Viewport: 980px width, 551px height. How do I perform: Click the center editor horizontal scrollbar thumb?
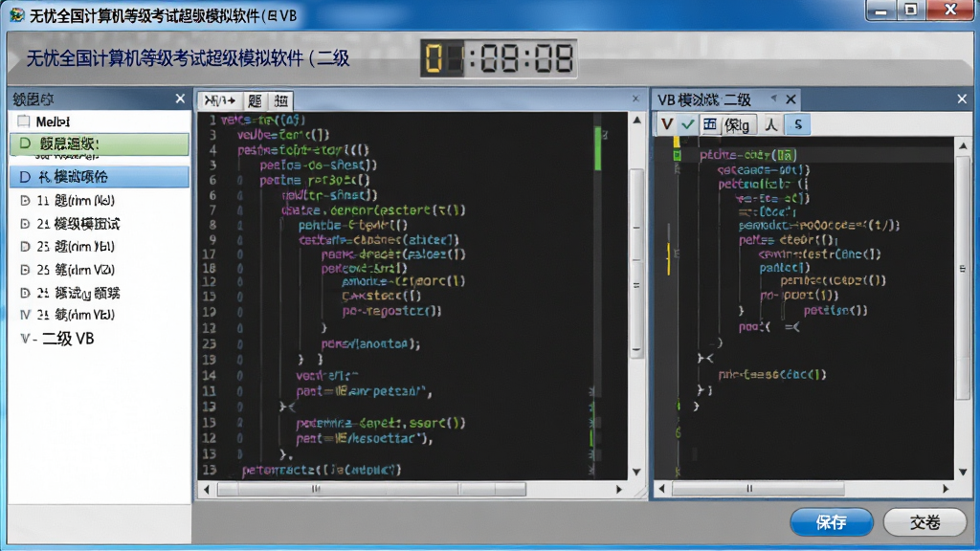[x=371, y=489]
